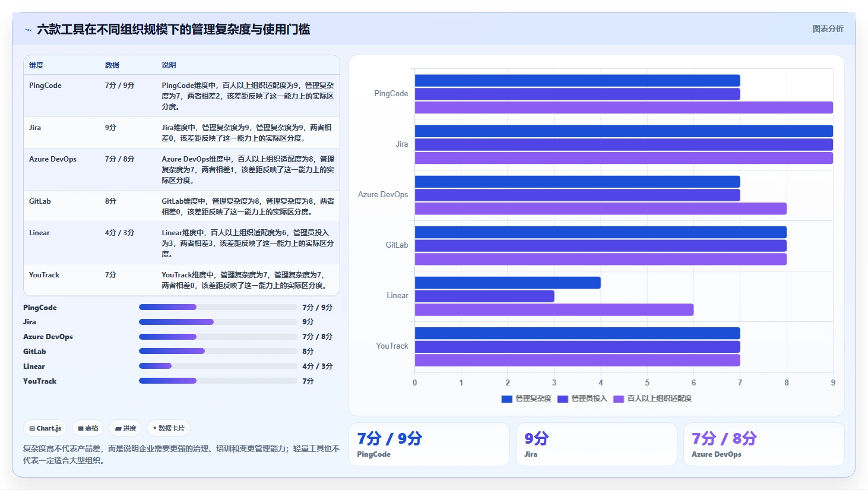
Task: Click PingCode in the table's first row
Action: click(x=45, y=86)
